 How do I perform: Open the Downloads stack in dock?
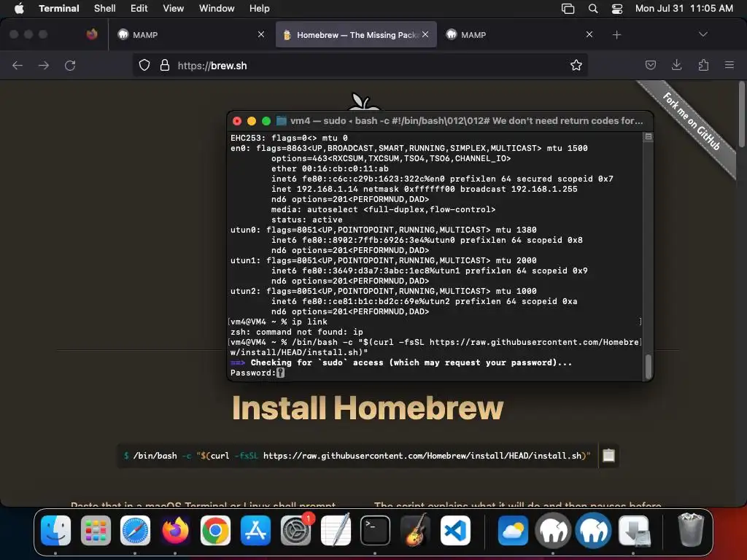click(634, 531)
